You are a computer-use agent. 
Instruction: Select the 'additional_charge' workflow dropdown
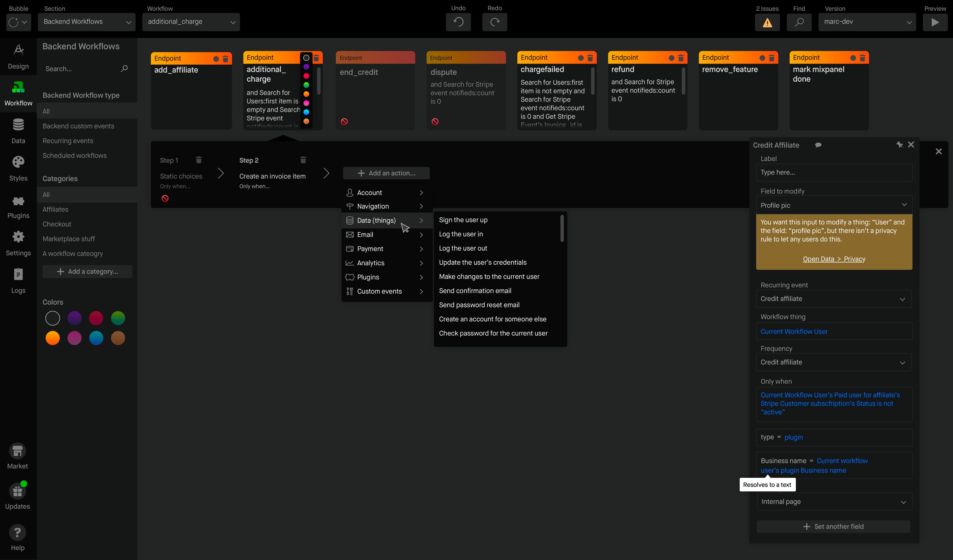tap(192, 21)
